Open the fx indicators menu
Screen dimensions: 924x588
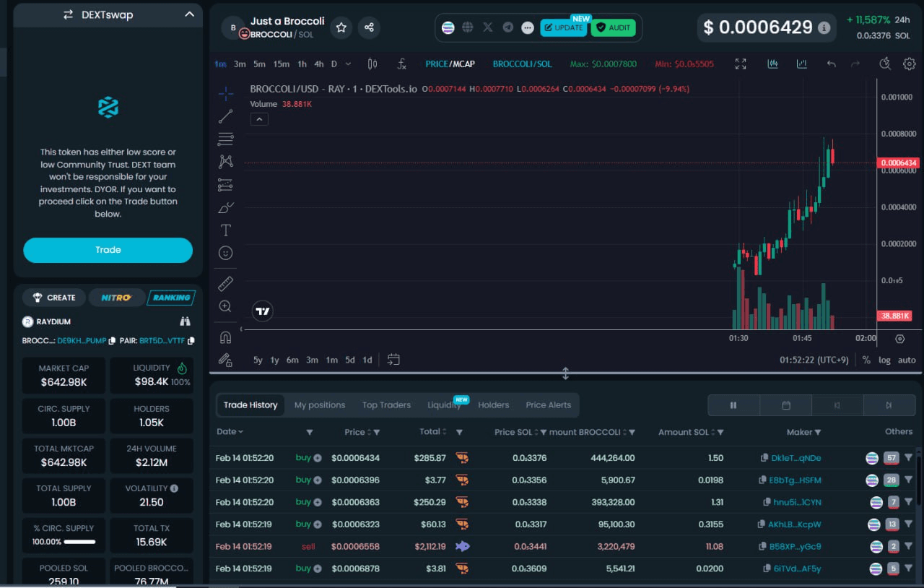(402, 64)
